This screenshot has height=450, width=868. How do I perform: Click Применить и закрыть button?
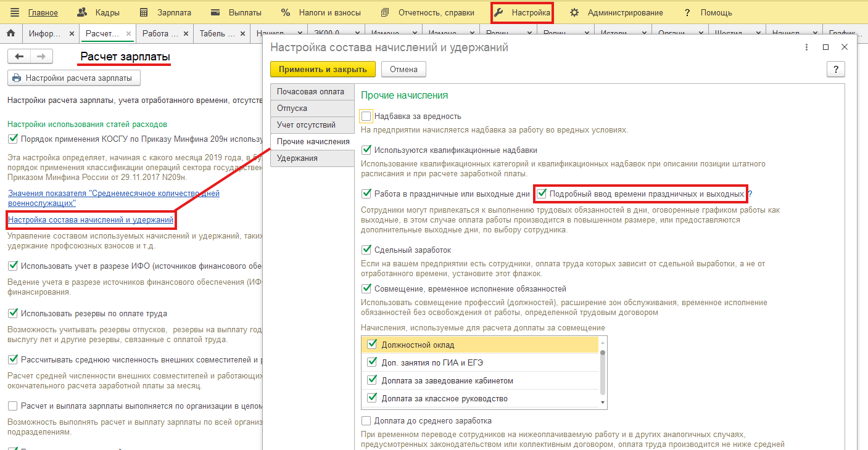click(x=323, y=69)
